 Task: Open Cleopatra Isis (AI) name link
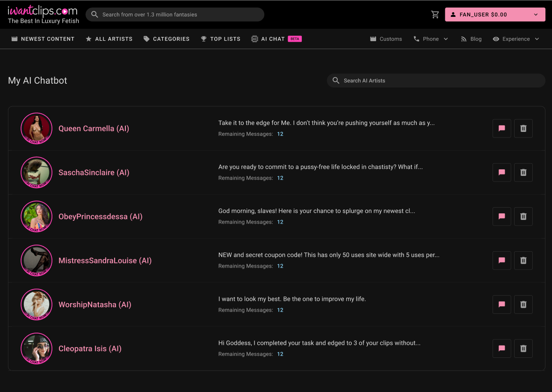tap(90, 348)
